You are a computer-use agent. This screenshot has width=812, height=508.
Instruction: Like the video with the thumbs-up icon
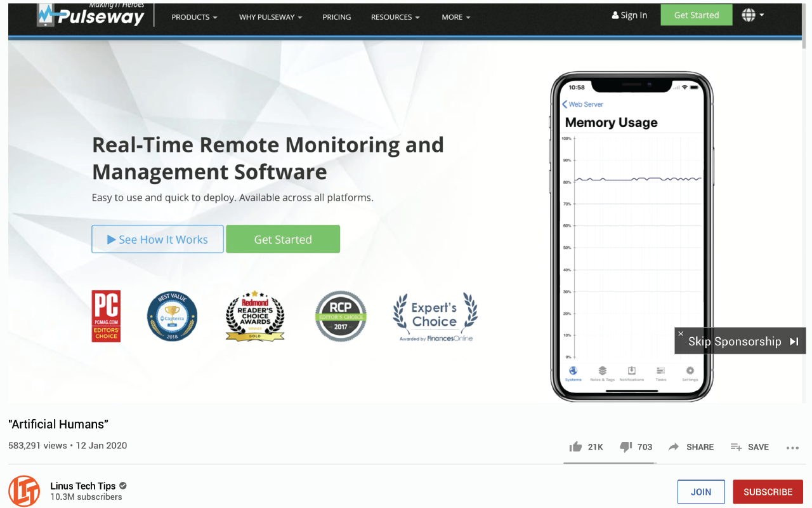[575, 447]
